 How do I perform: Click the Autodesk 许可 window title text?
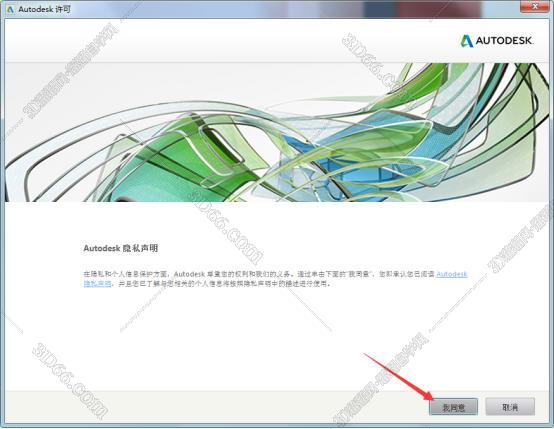pyautogui.click(x=45, y=9)
